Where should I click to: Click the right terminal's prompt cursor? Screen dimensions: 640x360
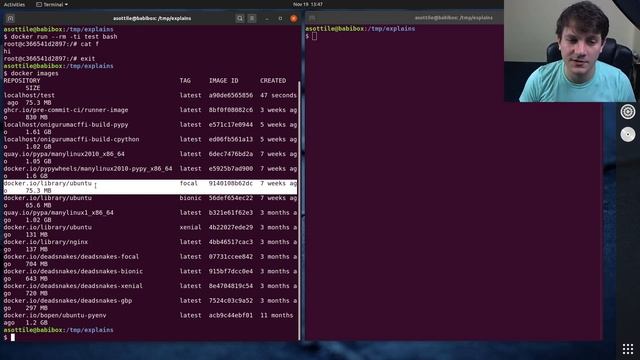click(x=314, y=36)
